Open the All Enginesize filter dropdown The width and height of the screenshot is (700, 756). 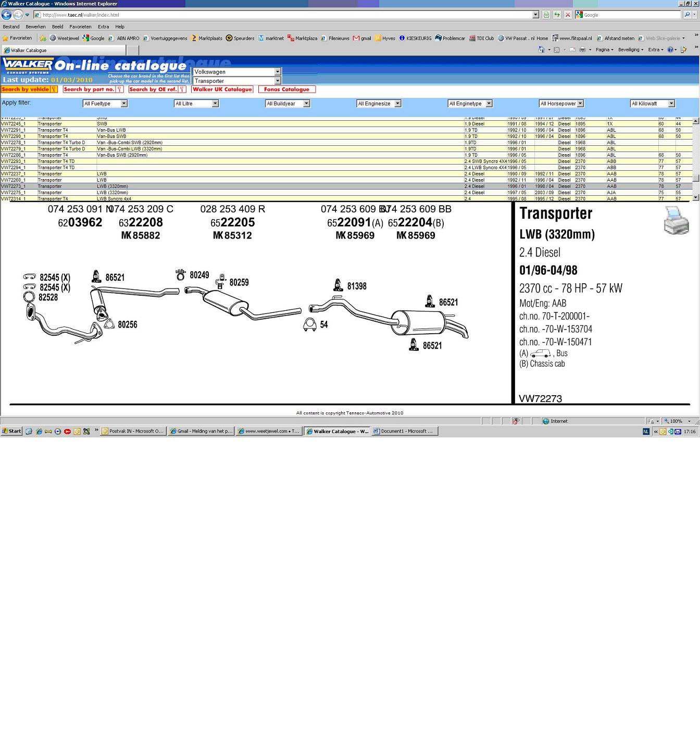[x=379, y=104]
